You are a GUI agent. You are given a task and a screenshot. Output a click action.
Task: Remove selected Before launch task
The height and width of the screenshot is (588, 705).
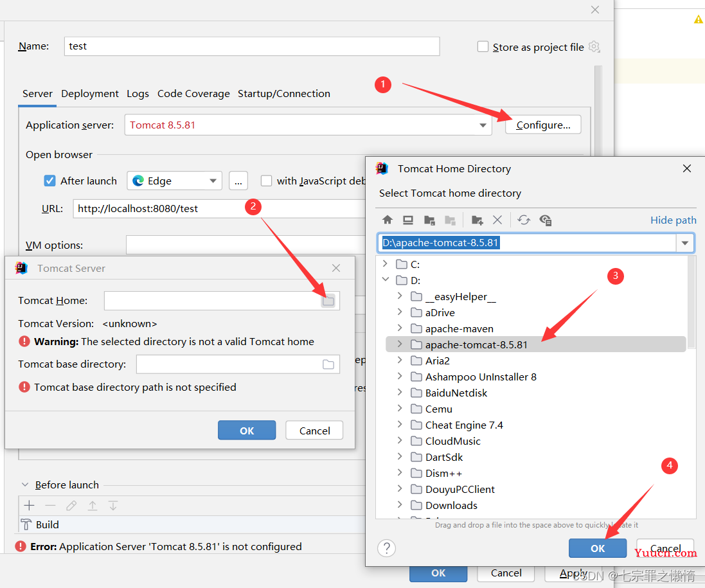[x=50, y=505]
